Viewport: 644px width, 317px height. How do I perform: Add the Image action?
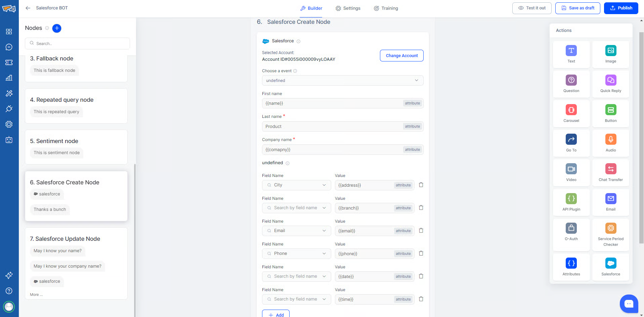tap(610, 54)
